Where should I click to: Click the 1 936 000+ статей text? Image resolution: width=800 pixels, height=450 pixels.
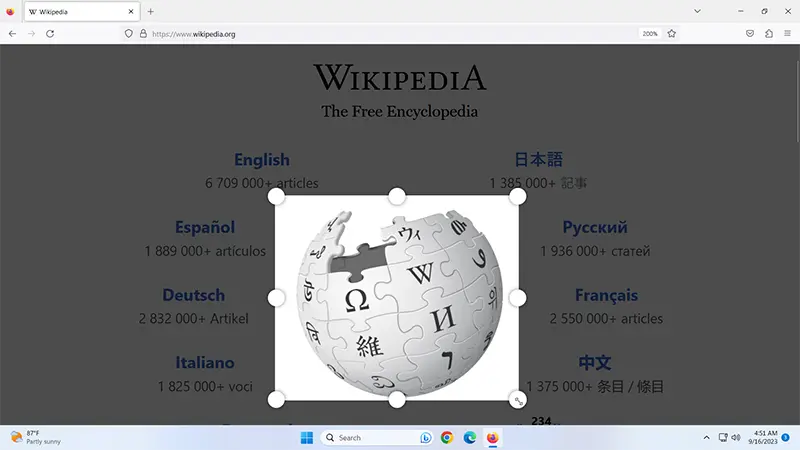[595, 251]
